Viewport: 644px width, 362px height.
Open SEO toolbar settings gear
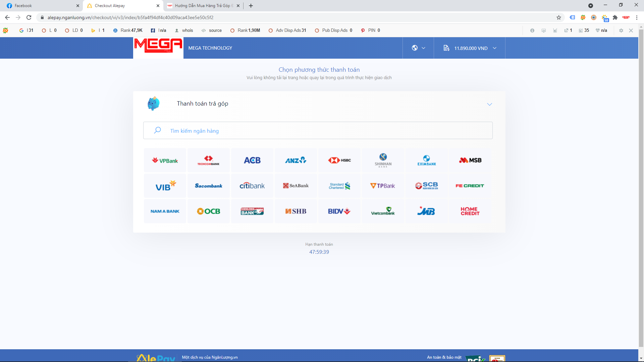621,31
